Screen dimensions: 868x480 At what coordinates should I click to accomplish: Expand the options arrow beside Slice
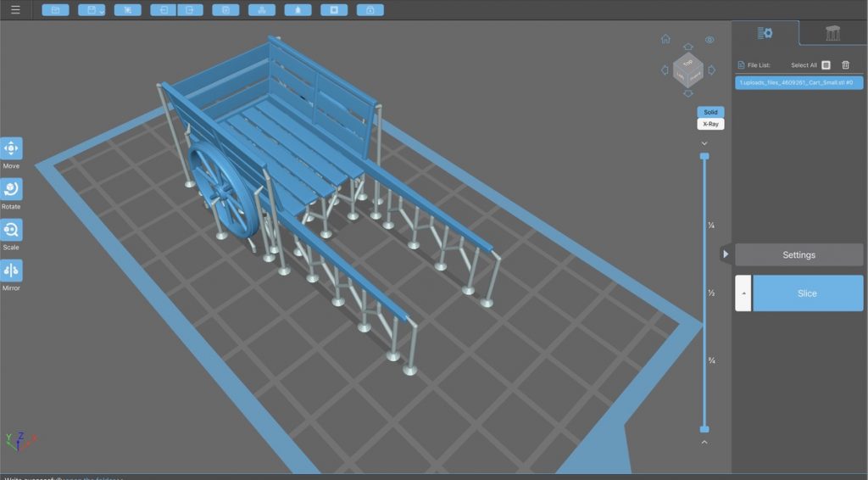tap(743, 293)
